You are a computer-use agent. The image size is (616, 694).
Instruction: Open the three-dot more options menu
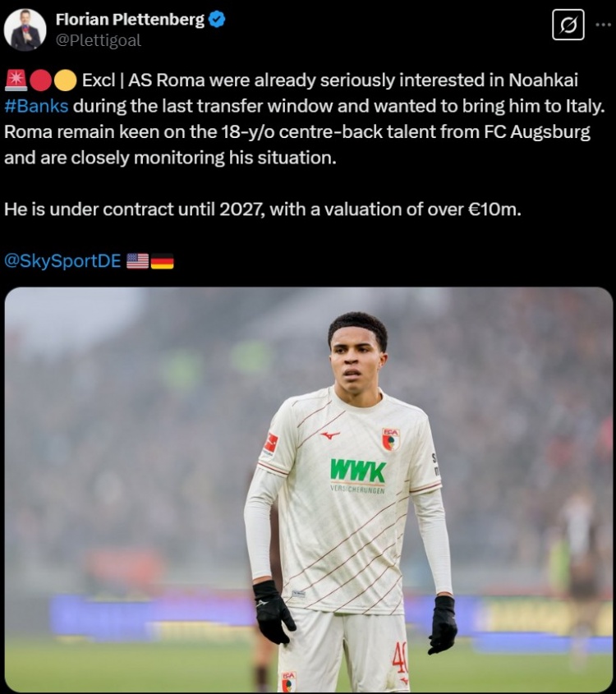coord(603,25)
